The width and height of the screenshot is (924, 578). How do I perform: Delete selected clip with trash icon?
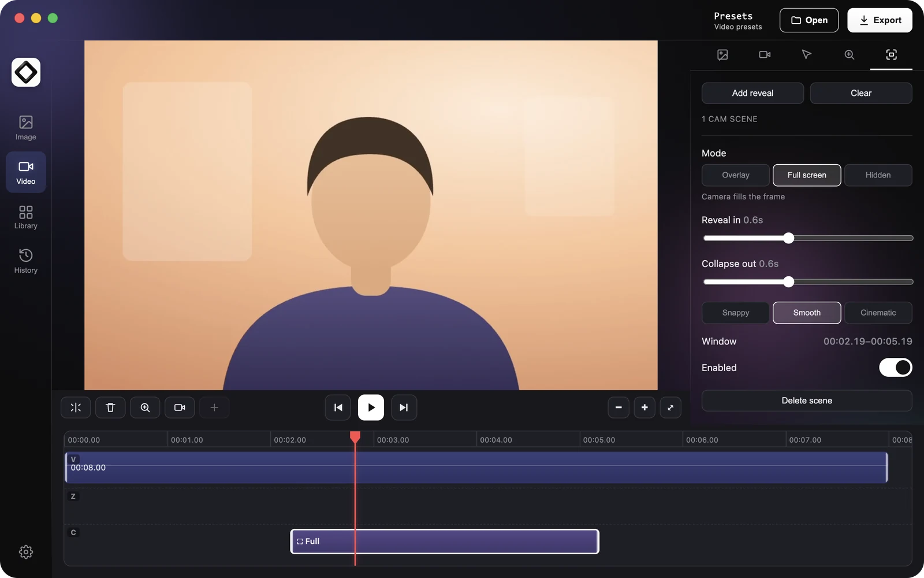pyautogui.click(x=110, y=407)
